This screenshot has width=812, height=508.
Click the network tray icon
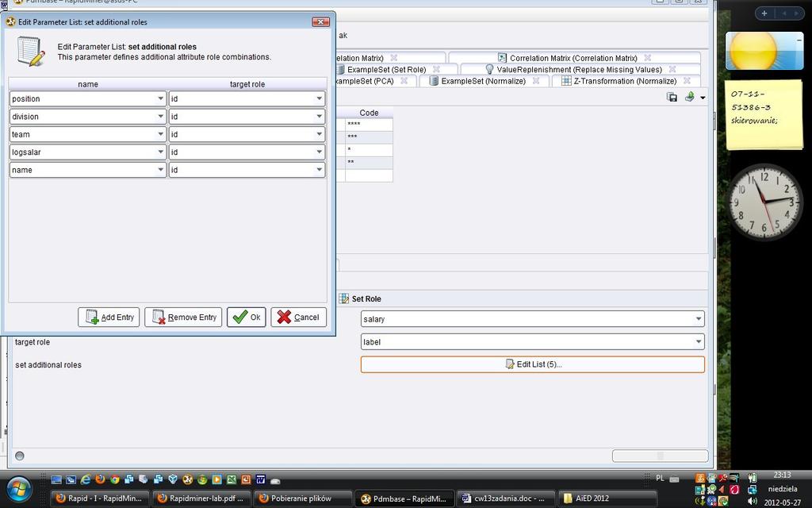point(753,489)
